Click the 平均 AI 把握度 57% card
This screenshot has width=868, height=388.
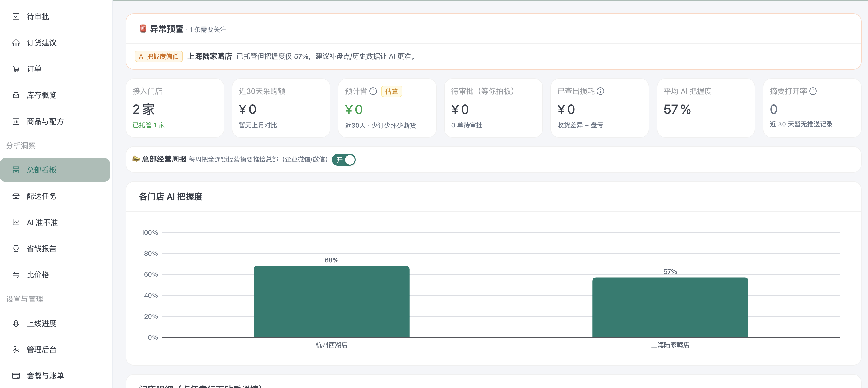(706, 108)
